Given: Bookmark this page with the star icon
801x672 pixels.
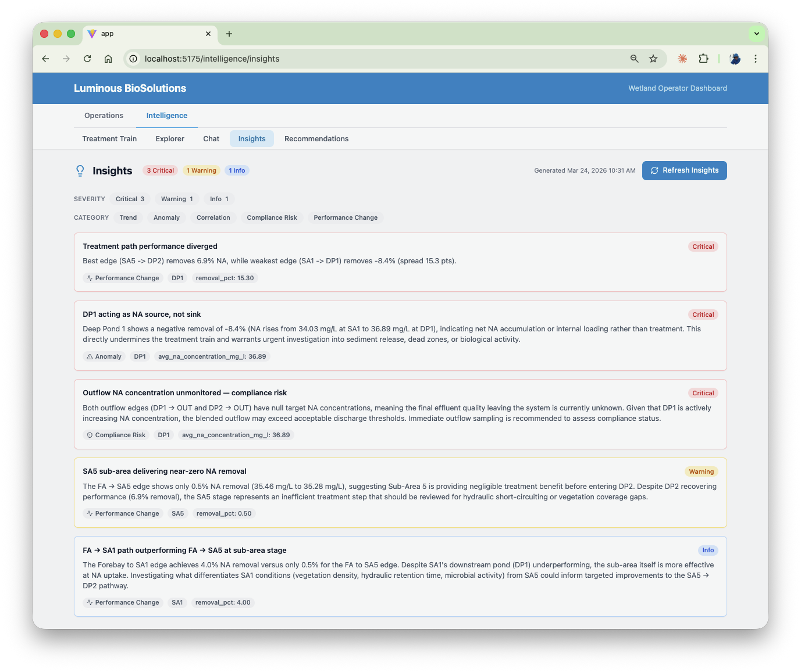Looking at the screenshot, I should 653,59.
